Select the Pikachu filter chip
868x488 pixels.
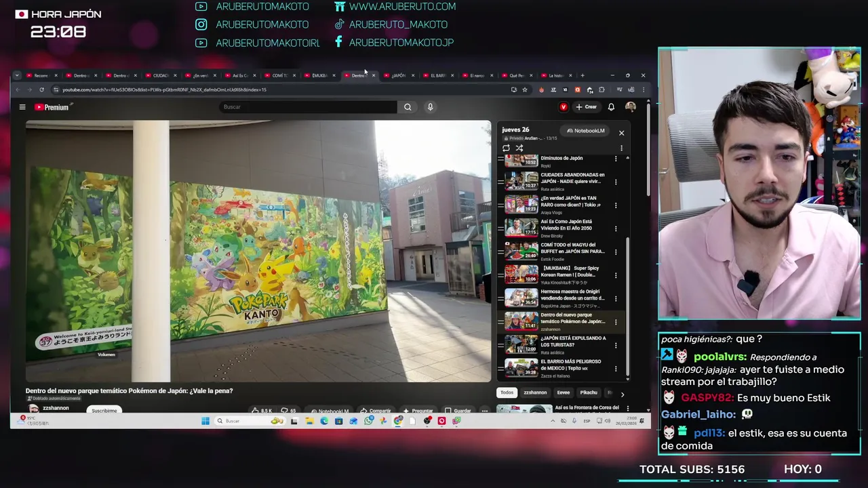click(589, 392)
